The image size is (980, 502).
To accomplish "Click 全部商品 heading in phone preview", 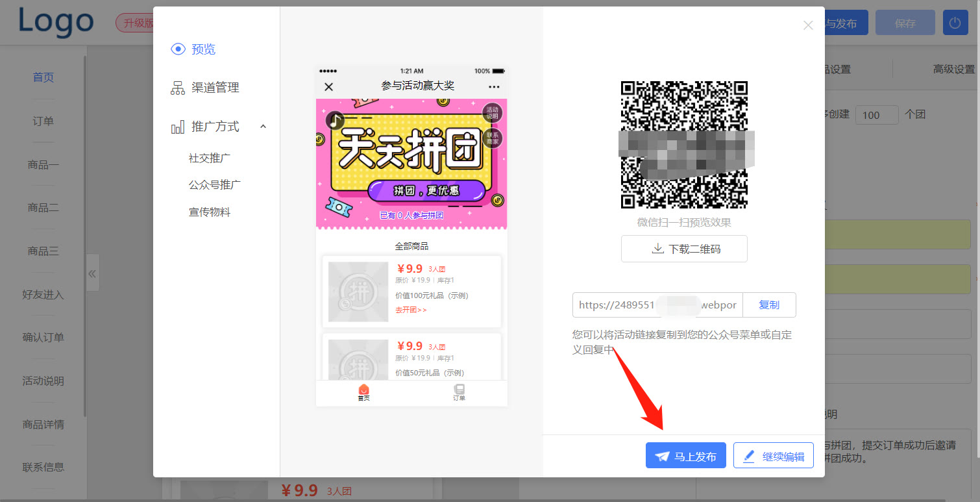I will click(x=411, y=246).
